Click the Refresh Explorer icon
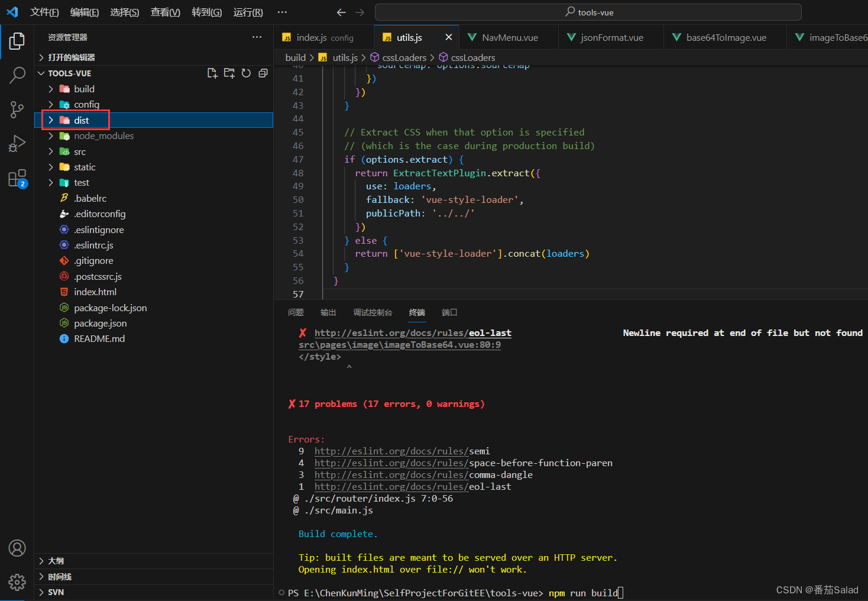Screen dimensions: 868x601 click(247, 73)
